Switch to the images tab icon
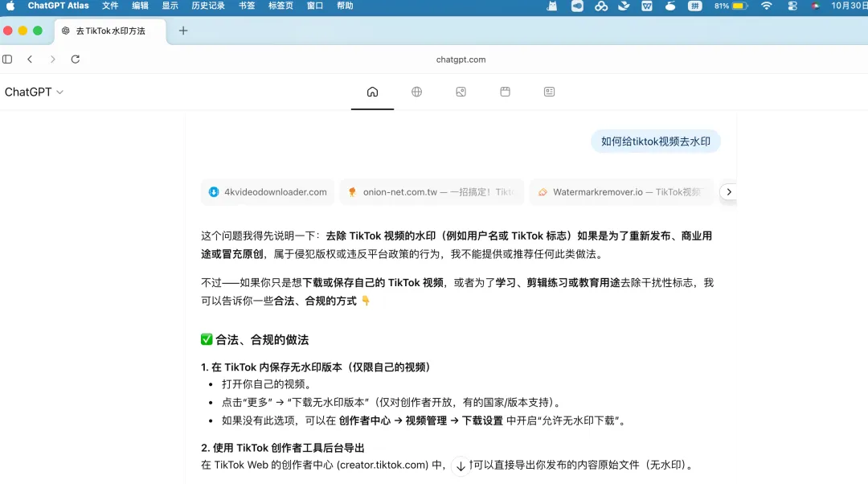 point(461,92)
